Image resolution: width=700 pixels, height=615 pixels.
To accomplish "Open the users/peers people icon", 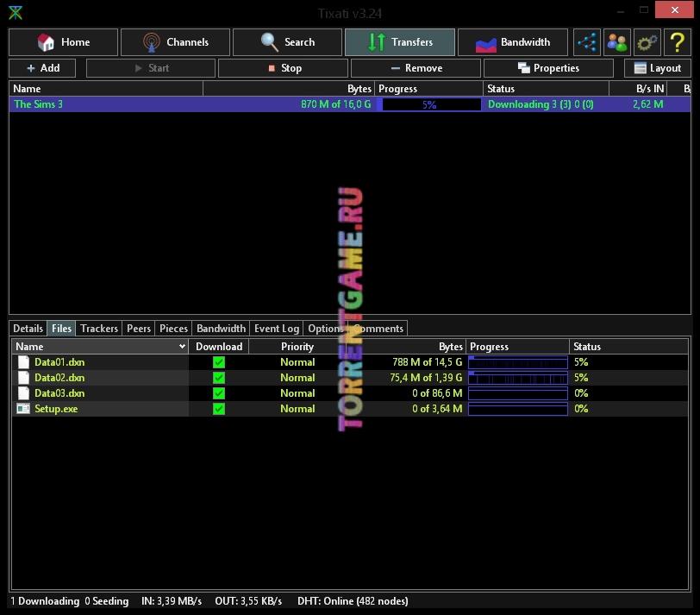I will (x=617, y=42).
